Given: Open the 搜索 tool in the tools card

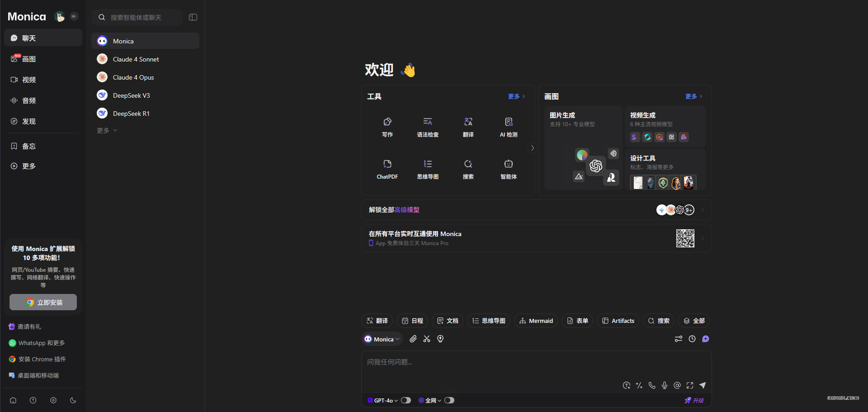Looking at the screenshot, I should (x=468, y=169).
